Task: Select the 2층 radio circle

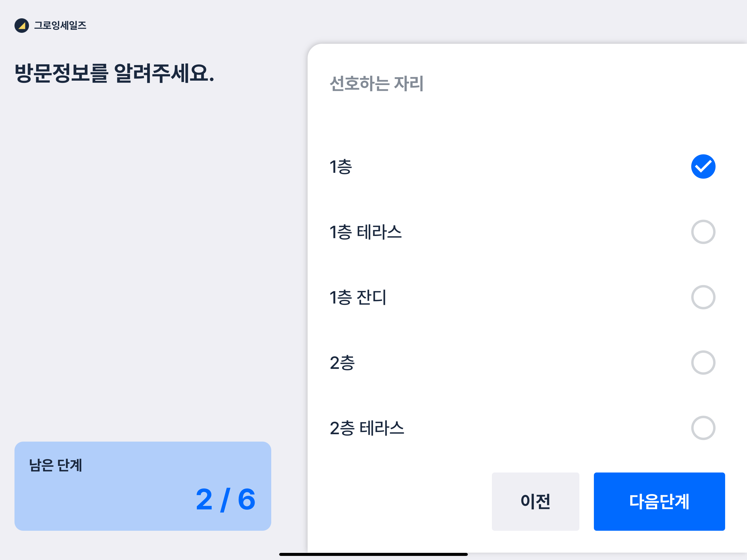Action: [x=703, y=363]
